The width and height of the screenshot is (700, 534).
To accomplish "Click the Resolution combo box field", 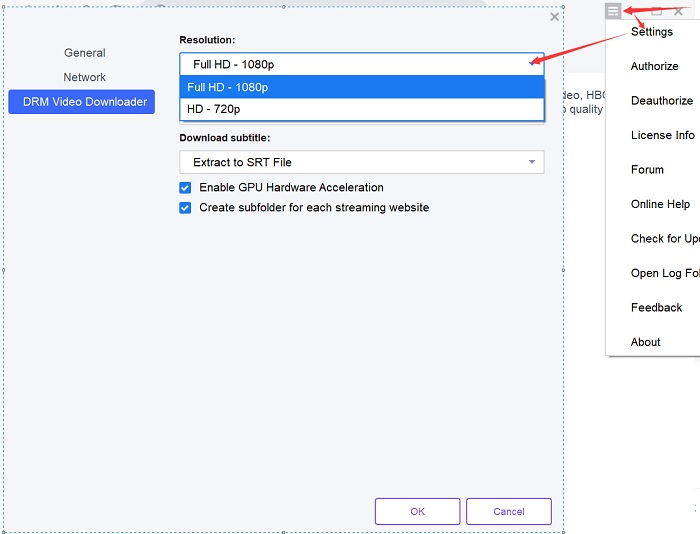I will coord(362,64).
